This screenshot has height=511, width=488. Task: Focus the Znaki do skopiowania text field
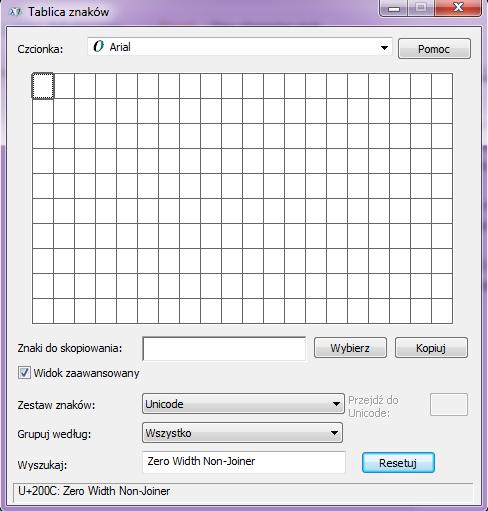224,348
